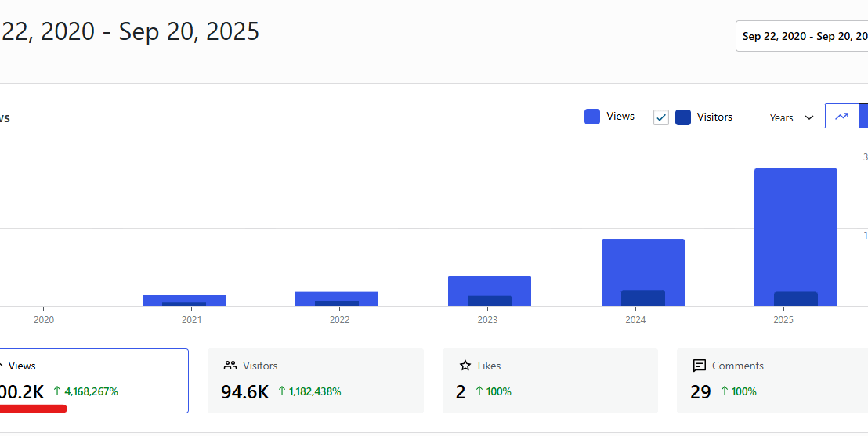Open the Comments stats tab
868x436 pixels.
tap(772, 380)
